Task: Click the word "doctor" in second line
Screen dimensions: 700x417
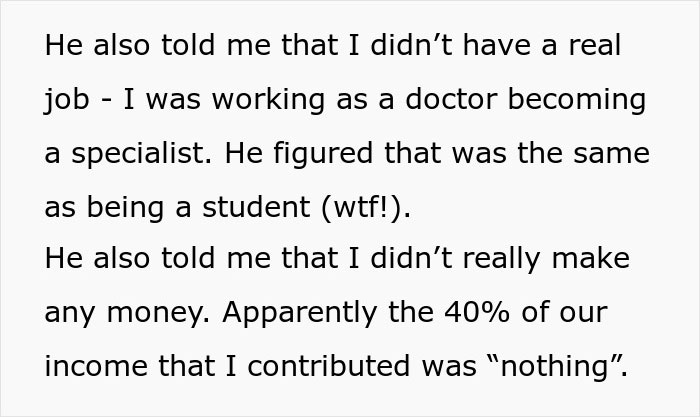Action: [451, 99]
